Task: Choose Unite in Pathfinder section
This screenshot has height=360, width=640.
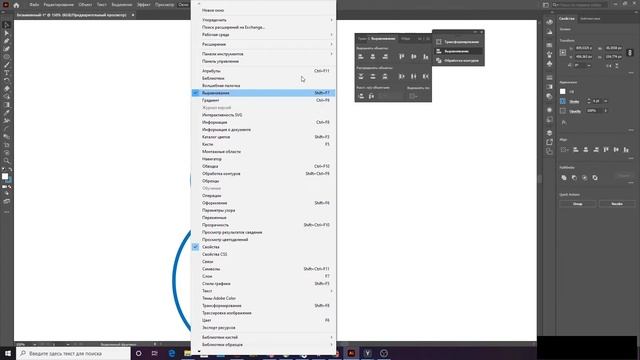Action: click(564, 178)
